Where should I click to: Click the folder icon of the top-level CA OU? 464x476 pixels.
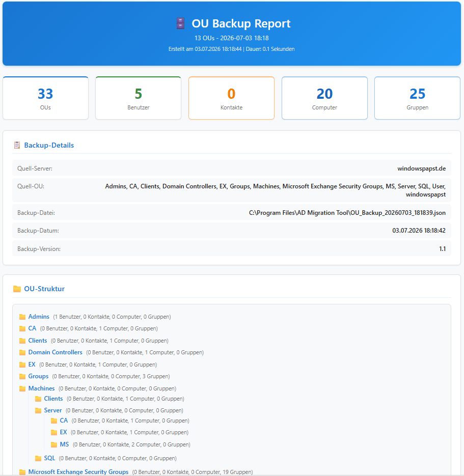[x=22, y=328]
